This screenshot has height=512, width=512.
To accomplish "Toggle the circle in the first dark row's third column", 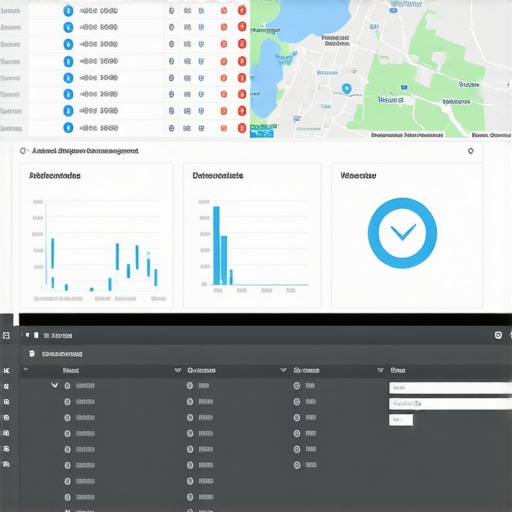I will point(297,386).
